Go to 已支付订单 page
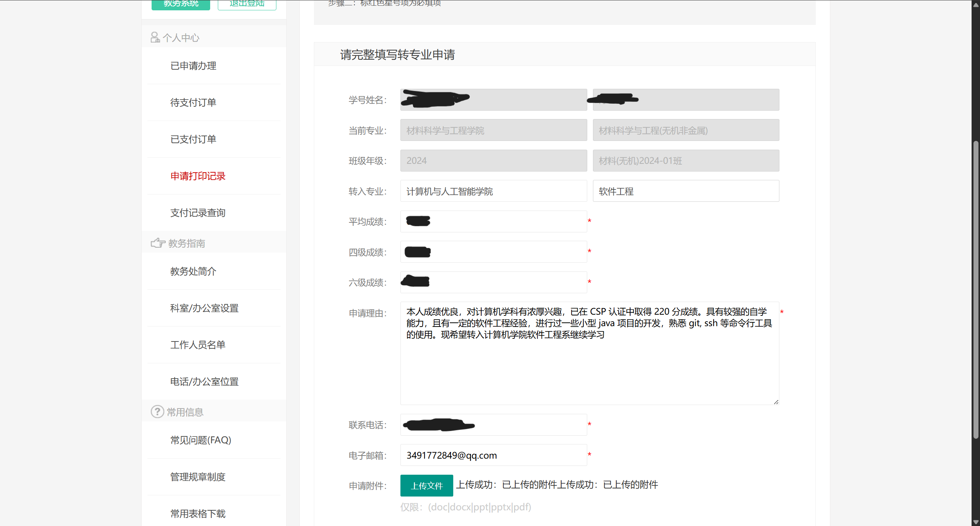This screenshot has height=526, width=980. [x=193, y=139]
